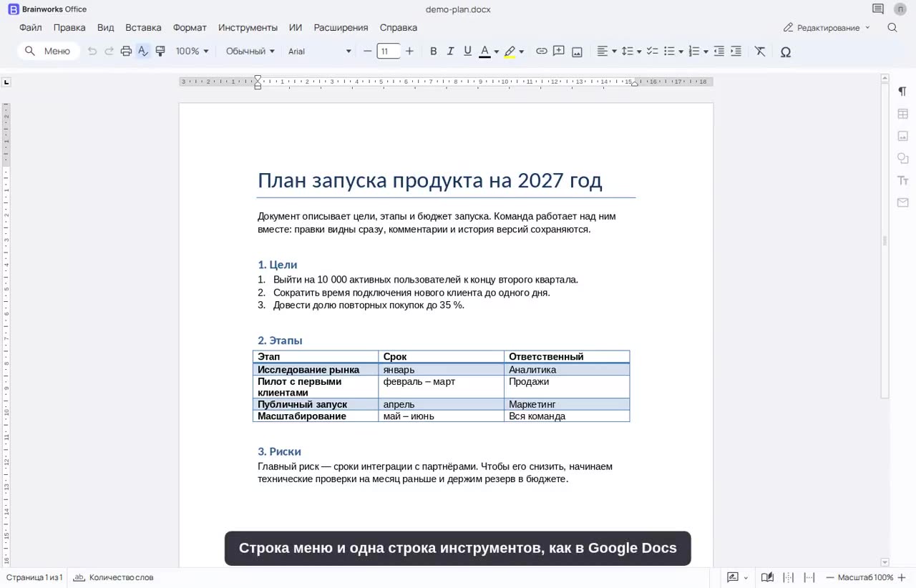Open the Расширения menu
Image resolution: width=916 pixels, height=588 pixels.
341,27
